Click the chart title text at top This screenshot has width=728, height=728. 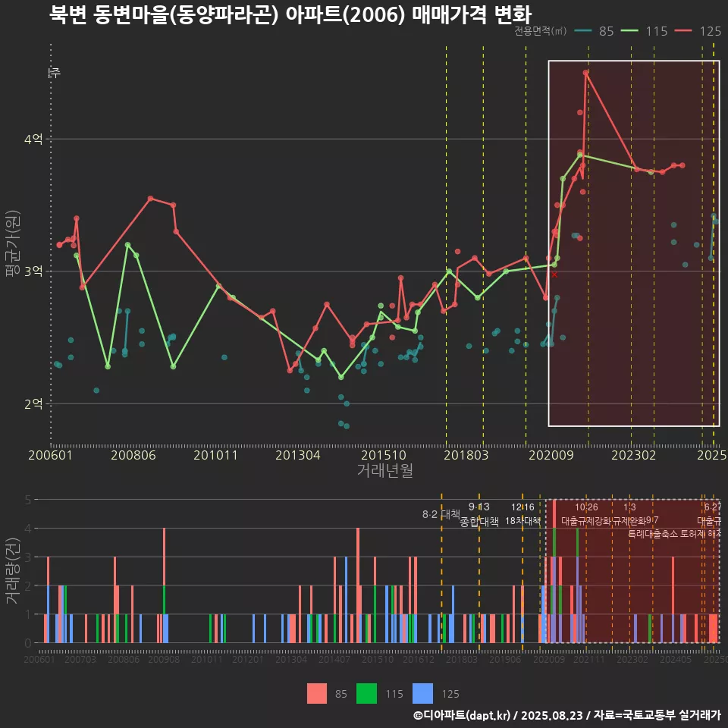pos(290,15)
